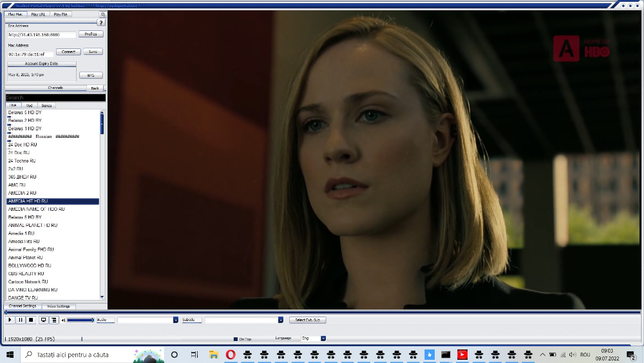Open the command prompt icon on taskbar
Image resolution: width=644 pixels, height=363 pixels.
pyautogui.click(x=446, y=355)
